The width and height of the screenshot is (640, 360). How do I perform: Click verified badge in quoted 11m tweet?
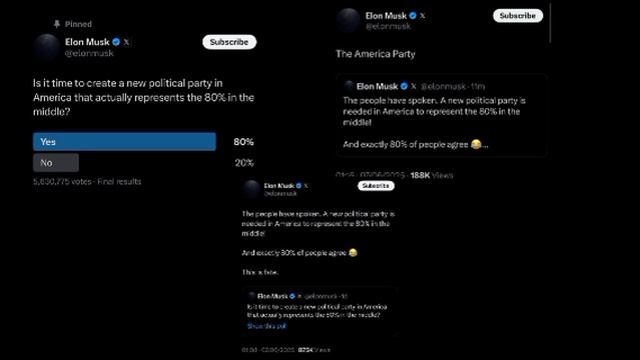[x=404, y=86]
